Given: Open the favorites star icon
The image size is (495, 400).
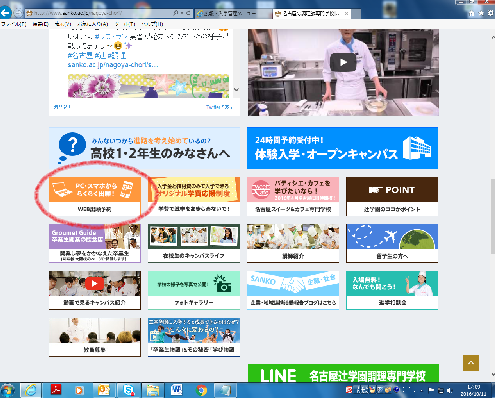Looking at the screenshot, I should (481, 13).
